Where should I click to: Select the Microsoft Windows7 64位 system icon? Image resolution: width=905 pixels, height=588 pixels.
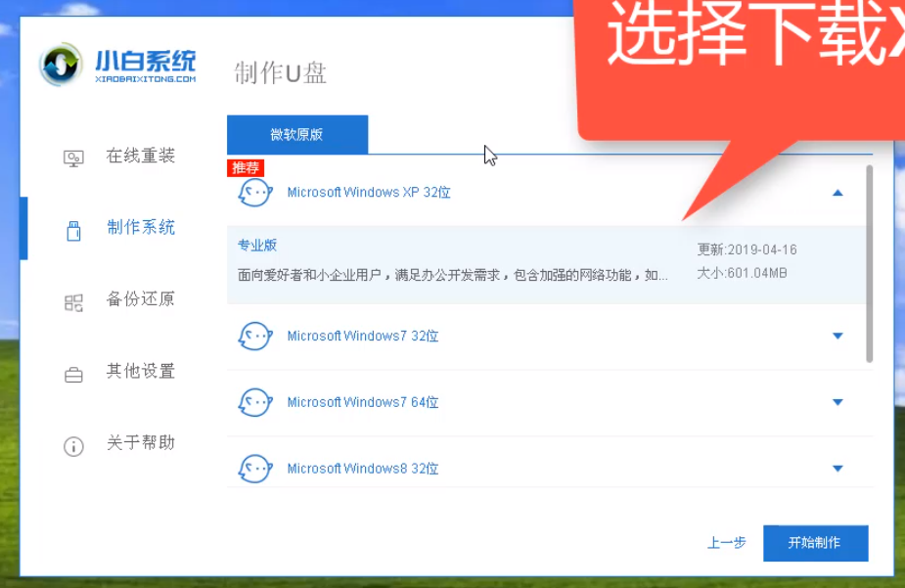tap(254, 402)
